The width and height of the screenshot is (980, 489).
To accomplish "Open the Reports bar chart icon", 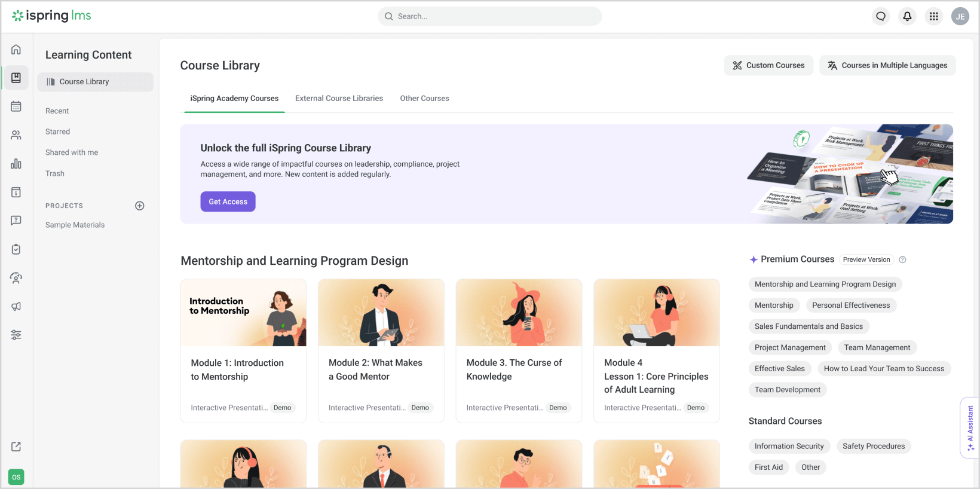I will point(16,164).
